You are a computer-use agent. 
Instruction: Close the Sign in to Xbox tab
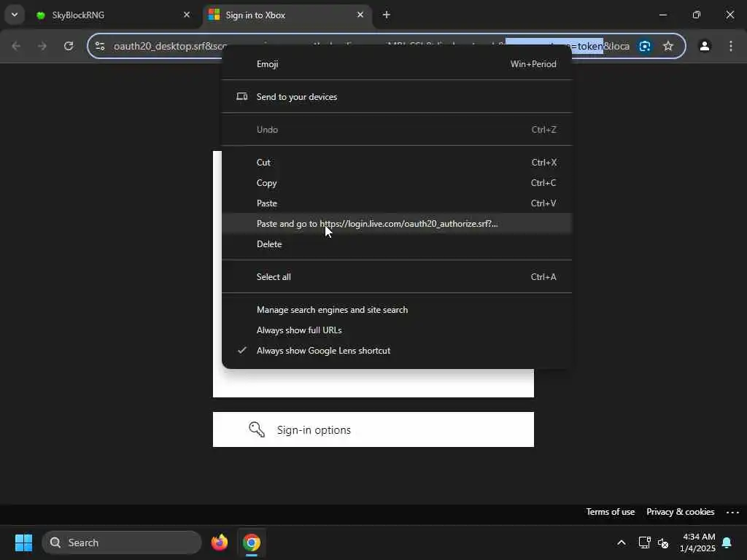[x=360, y=15]
